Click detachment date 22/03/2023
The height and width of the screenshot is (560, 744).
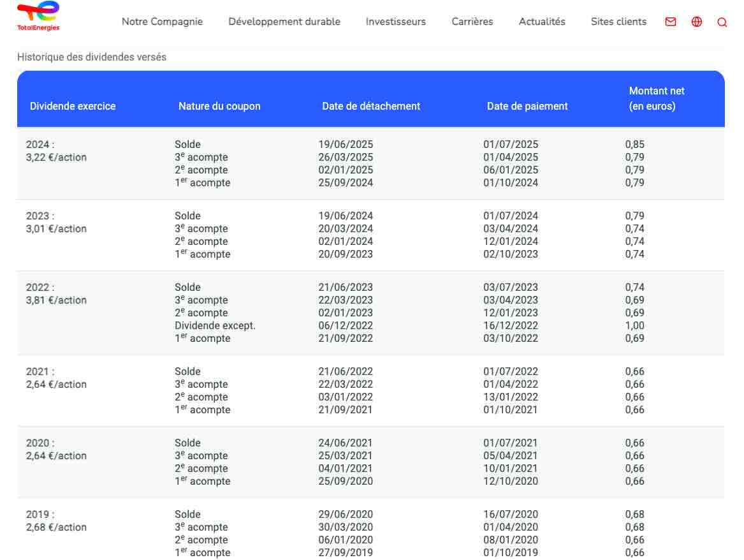tap(346, 300)
